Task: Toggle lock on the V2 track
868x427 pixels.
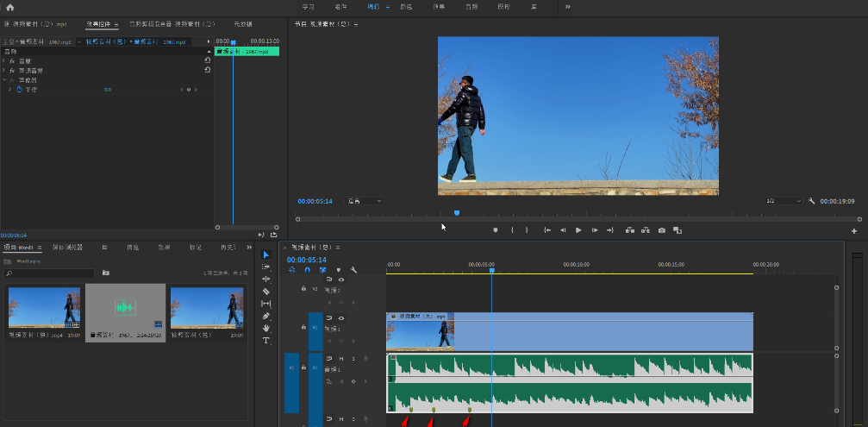Action: click(303, 288)
